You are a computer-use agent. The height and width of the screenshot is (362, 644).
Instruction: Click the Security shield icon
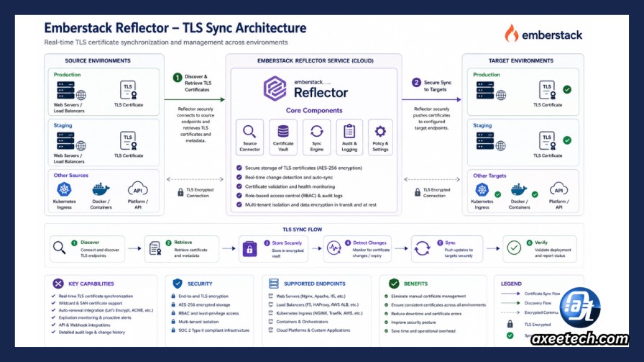pyautogui.click(x=178, y=284)
